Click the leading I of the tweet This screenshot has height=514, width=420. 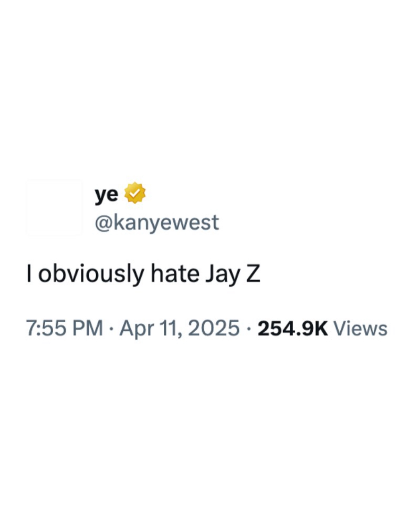click(x=29, y=275)
